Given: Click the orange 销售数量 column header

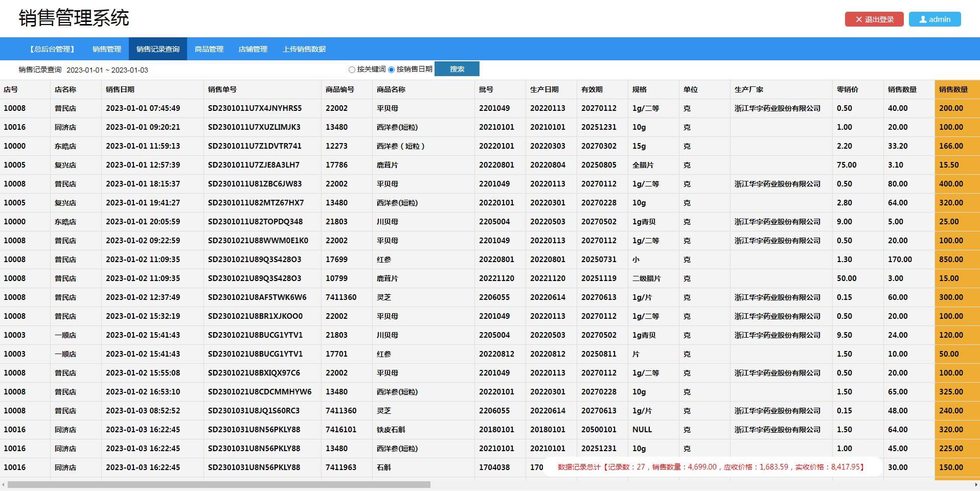Looking at the screenshot, I should (953, 89).
